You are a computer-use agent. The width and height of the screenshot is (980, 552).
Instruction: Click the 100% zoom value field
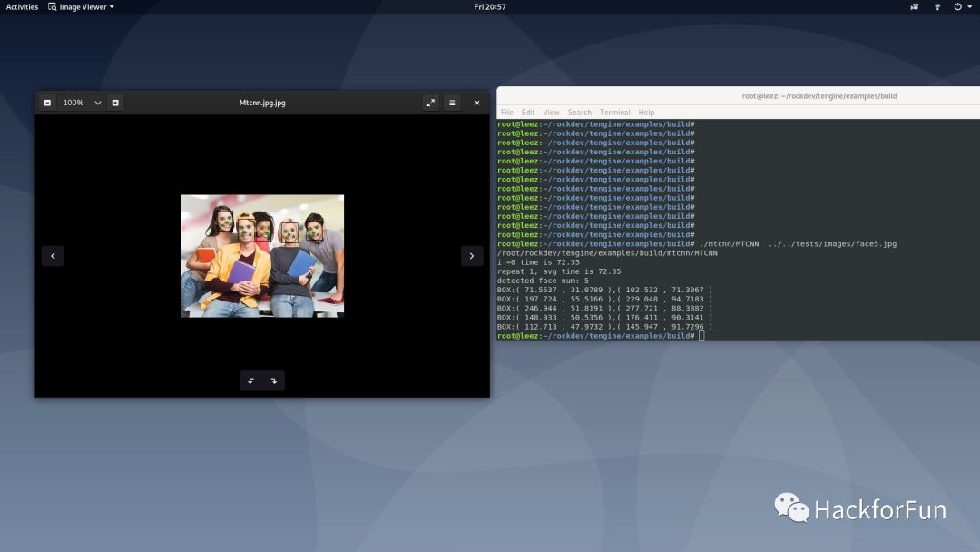73,103
